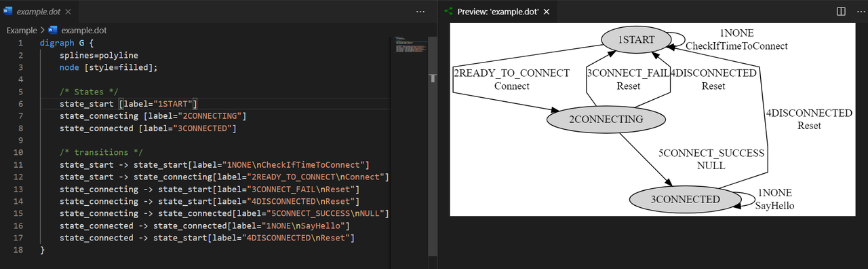Click the code line containing "1NONE\nSayHello"
The width and height of the screenshot is (868, 269).
pyautogui.click(x=204, y=226)
